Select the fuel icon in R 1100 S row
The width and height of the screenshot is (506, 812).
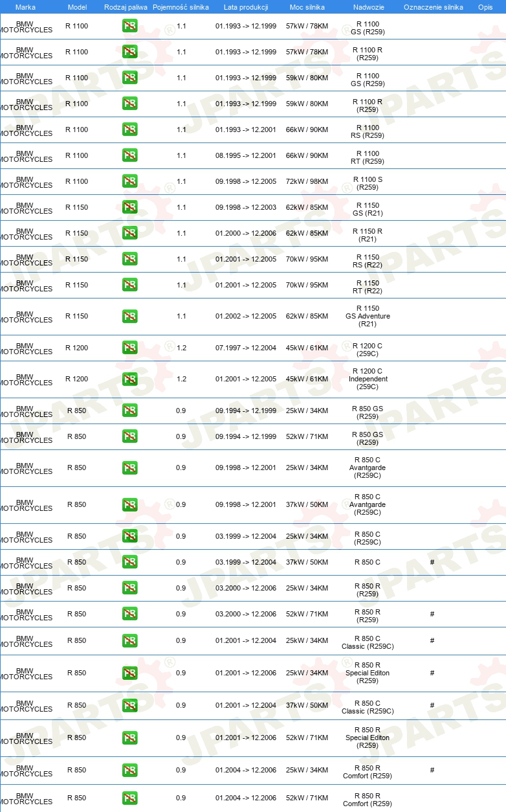[130, 181]
